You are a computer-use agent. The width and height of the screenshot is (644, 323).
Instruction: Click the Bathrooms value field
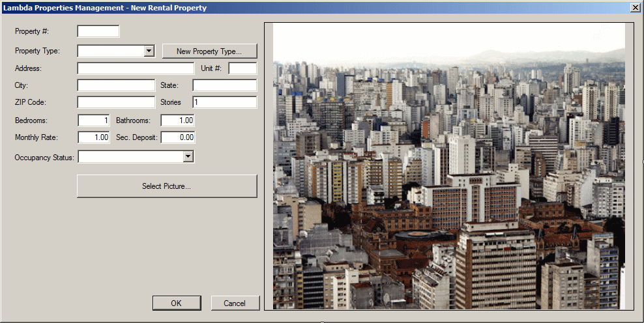[x=177, y=120]
